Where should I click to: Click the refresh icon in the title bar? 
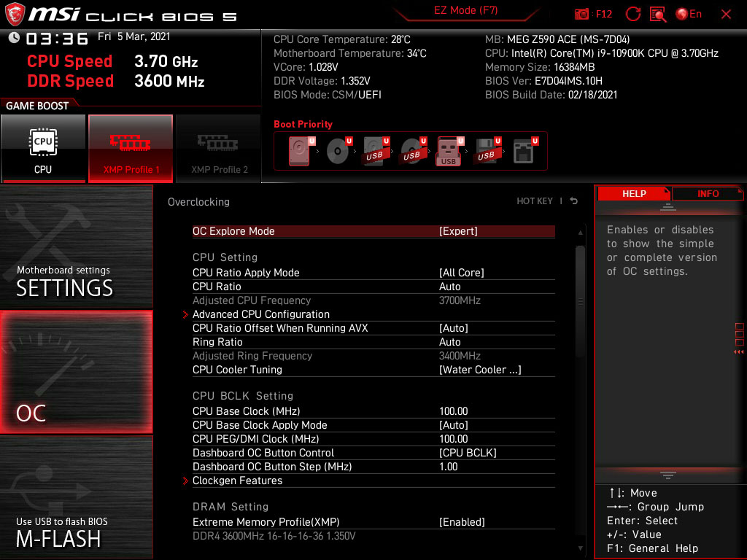tap(633, 13)
